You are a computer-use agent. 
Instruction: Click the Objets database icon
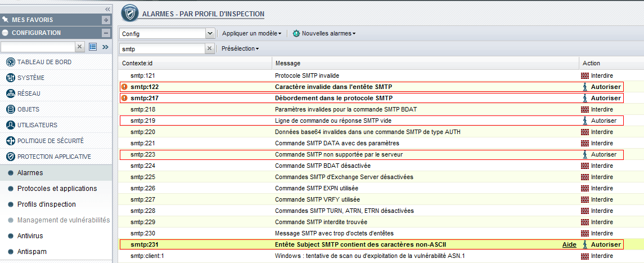tap(10, 109)
